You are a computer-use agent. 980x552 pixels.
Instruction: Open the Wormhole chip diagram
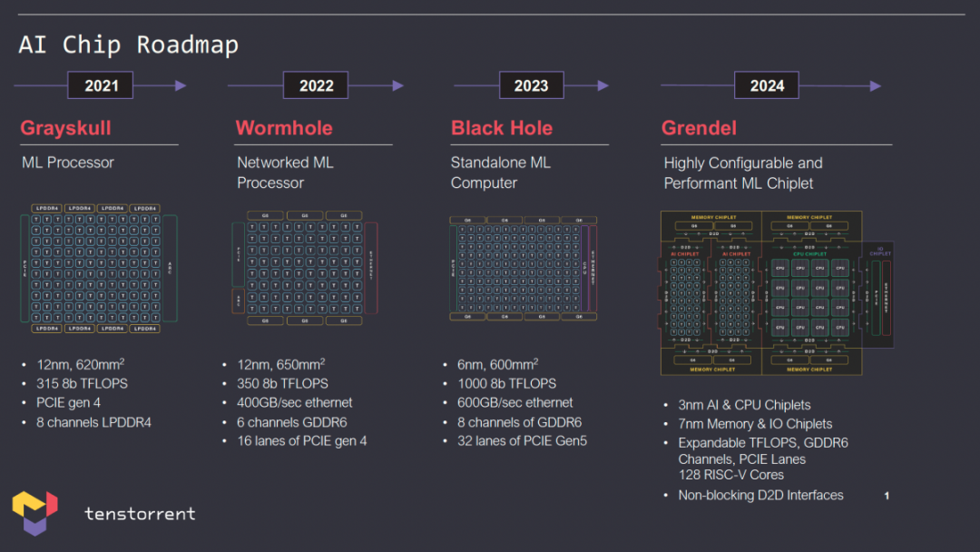tap(305, 268)
